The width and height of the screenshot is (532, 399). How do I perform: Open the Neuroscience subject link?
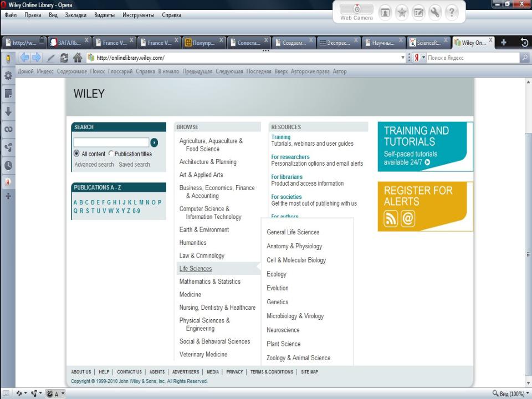point(283,330)
